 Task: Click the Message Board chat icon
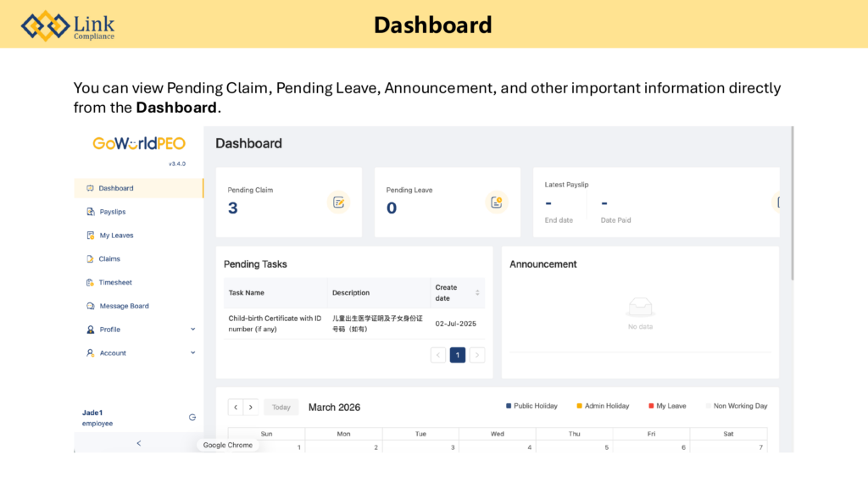pyautogui.click(x=91, y=306)
